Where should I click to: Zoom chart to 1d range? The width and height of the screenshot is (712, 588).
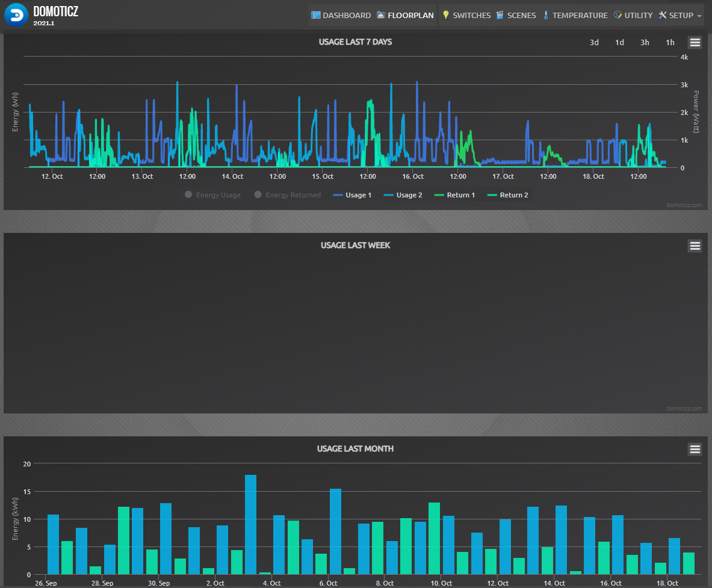(619, 43)
